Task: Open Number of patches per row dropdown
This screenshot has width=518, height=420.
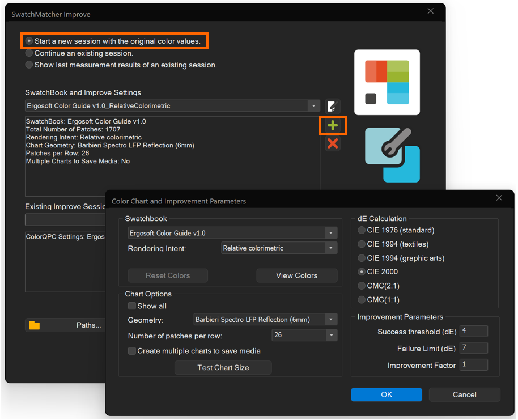Action: pos(304,335)
